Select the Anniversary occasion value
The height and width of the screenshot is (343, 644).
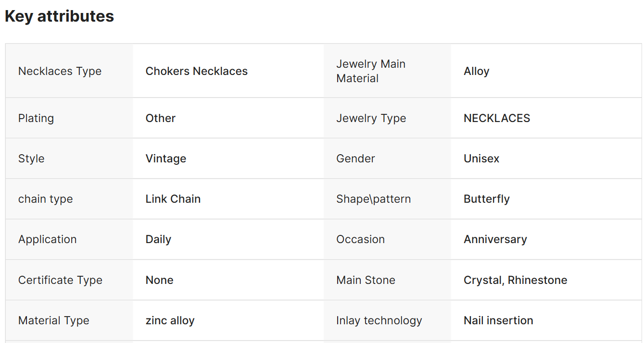[x=495, y=239]
